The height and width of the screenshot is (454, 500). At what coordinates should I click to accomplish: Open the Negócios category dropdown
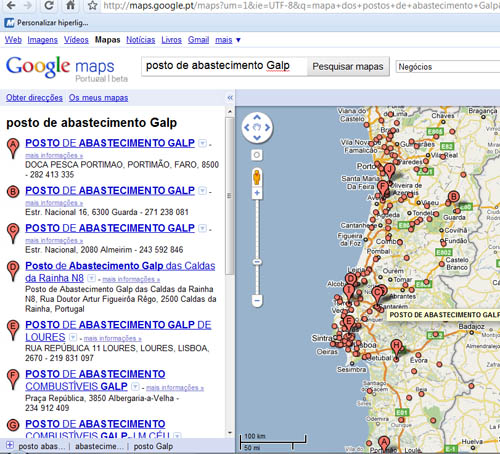point(447,67)
